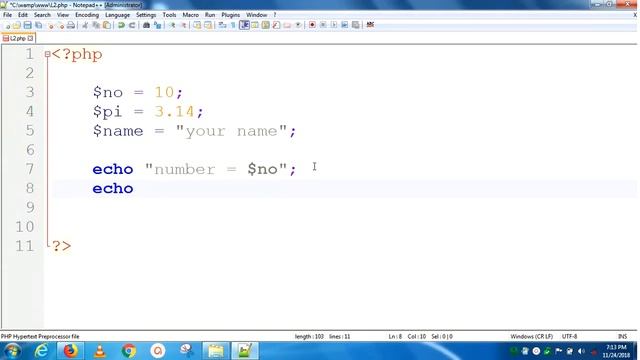The height and width of the screenshot is (360, 640).
Task: Save the current file using the toolbar
Action: tap(27, 25)
